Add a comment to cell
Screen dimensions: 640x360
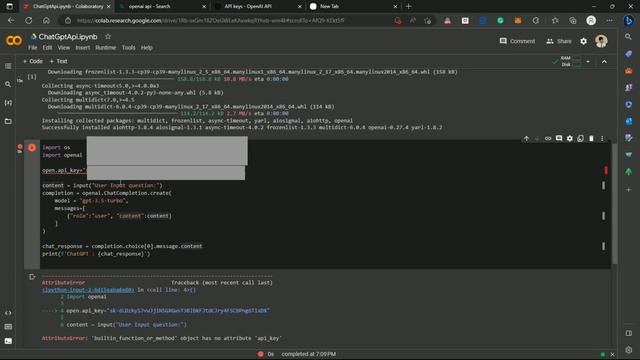[x=559, y=139]
